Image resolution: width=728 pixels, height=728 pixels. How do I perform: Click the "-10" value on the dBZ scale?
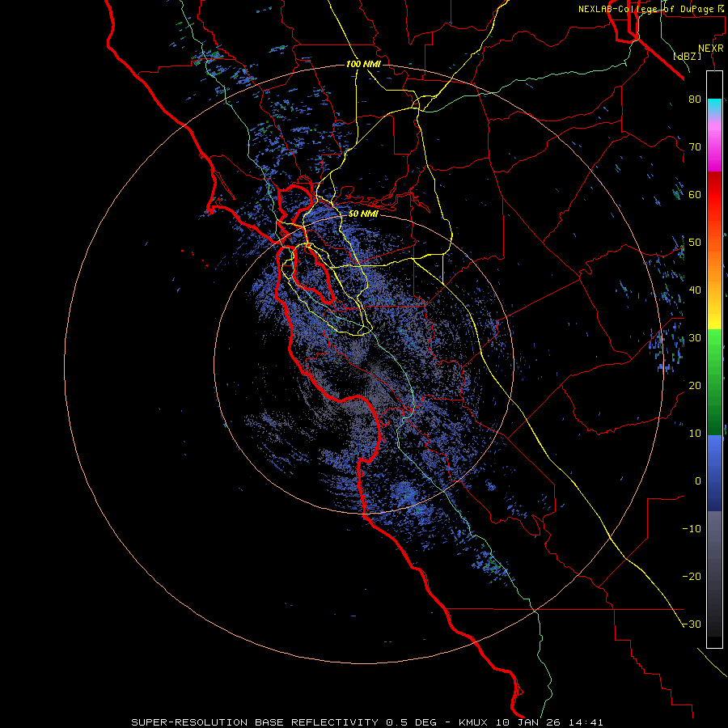[692, 529]
